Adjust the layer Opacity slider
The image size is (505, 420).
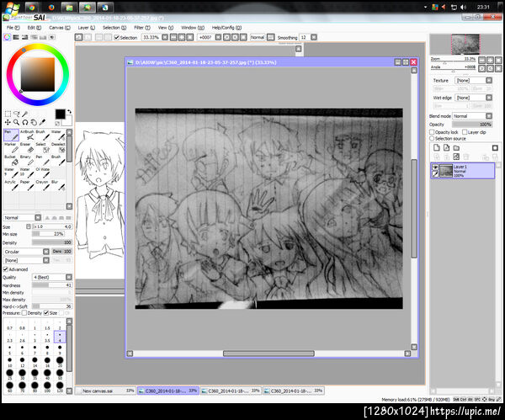pos(472,125)
